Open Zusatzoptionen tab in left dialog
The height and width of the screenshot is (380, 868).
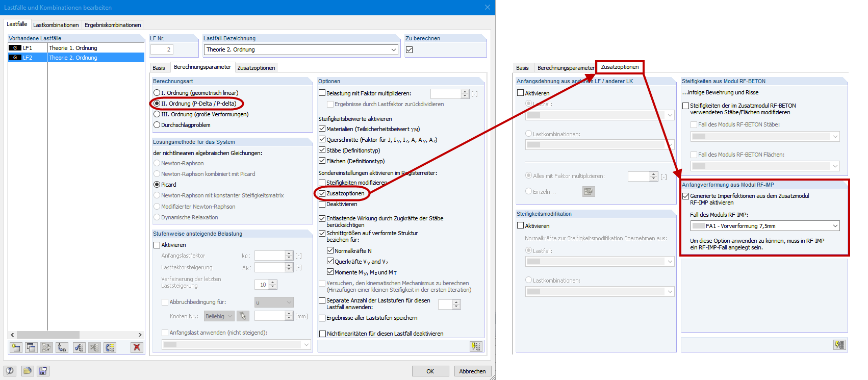pyautogui.click(x=256, y=68)
